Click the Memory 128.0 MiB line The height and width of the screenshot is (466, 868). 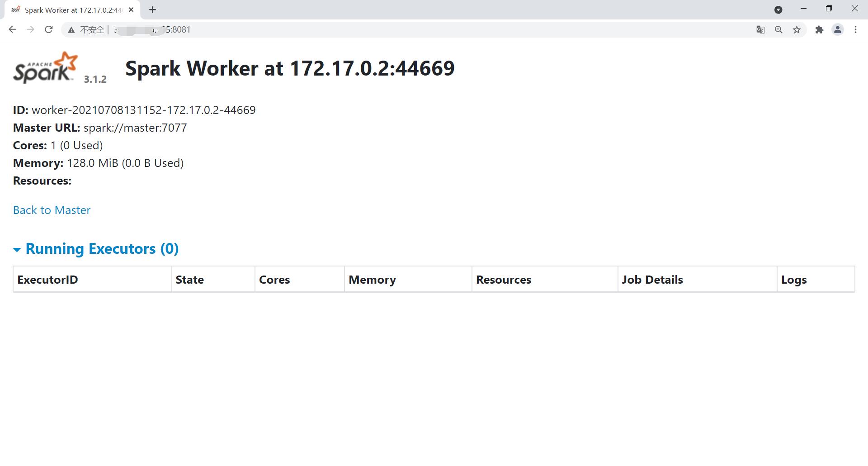(98, 163)
